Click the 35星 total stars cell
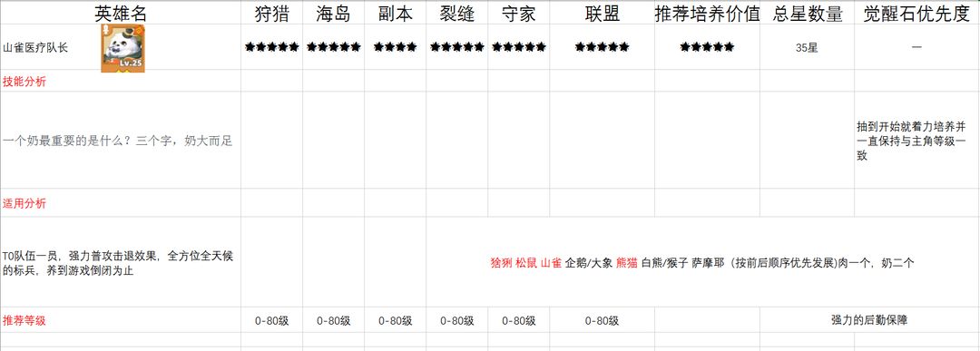Screen dimensions: 980x351 coord(807,48)
